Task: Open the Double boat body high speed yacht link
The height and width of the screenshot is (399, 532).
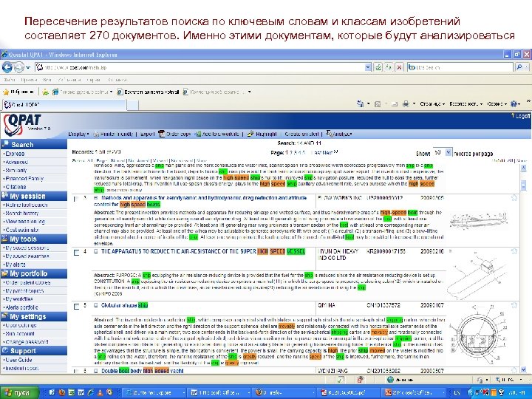Action: click(142, 371)
